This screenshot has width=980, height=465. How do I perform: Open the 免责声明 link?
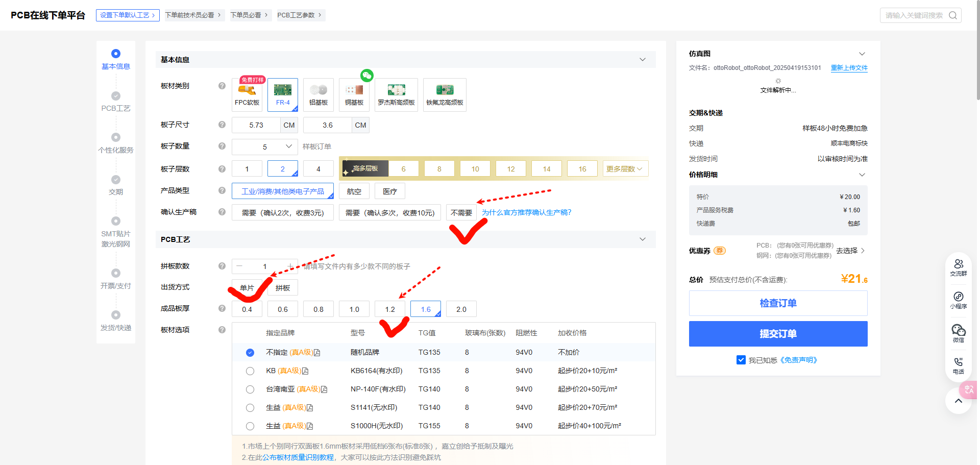pos(799,360)
